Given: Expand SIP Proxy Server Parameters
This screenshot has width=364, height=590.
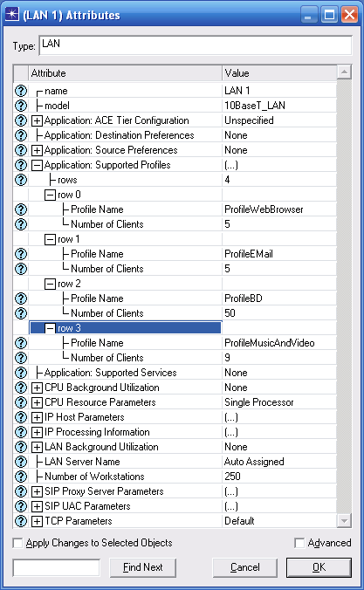Looking at the screenshot, I should (x=37, y=491).
